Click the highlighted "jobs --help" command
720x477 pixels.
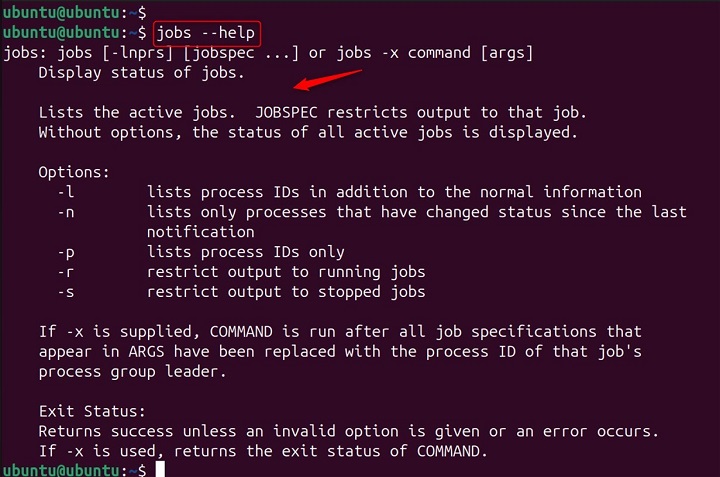tap(210, 32)
